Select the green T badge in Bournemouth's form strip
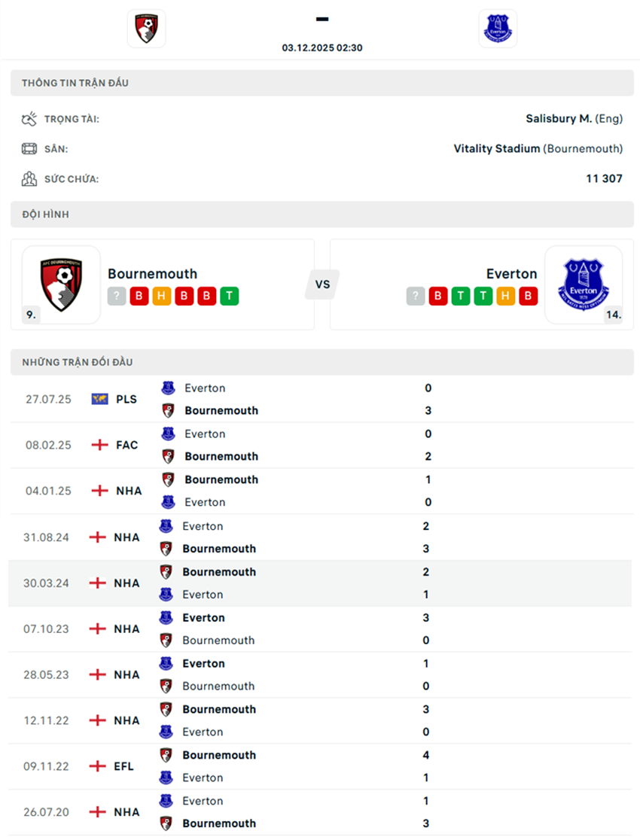The height and width of the screenshot is (840, 640). pos(230,296)
